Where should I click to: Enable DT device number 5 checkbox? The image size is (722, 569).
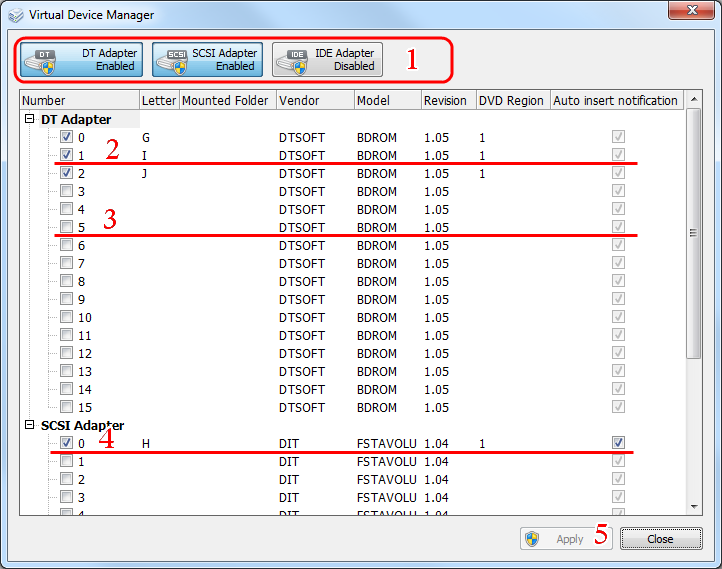click(66, 227)
